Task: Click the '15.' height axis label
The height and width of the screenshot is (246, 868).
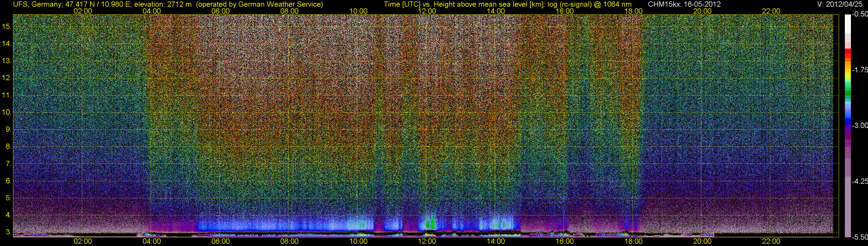Action: pyautogui.click(x=7, y=27)
